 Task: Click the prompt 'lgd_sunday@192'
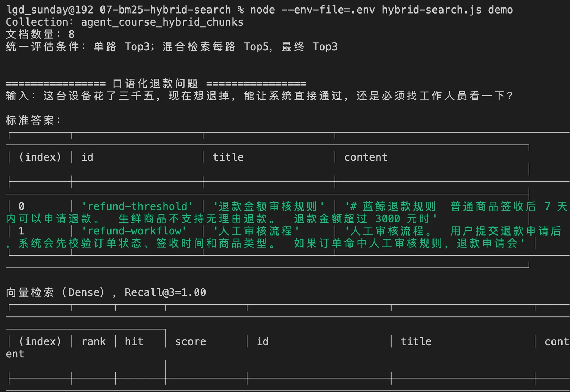tap(50, 10)
